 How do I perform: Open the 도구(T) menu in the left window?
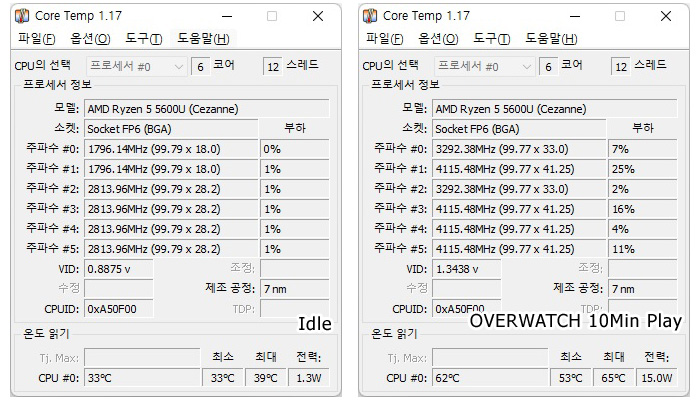pyautogui.click(x=143, y=39)
